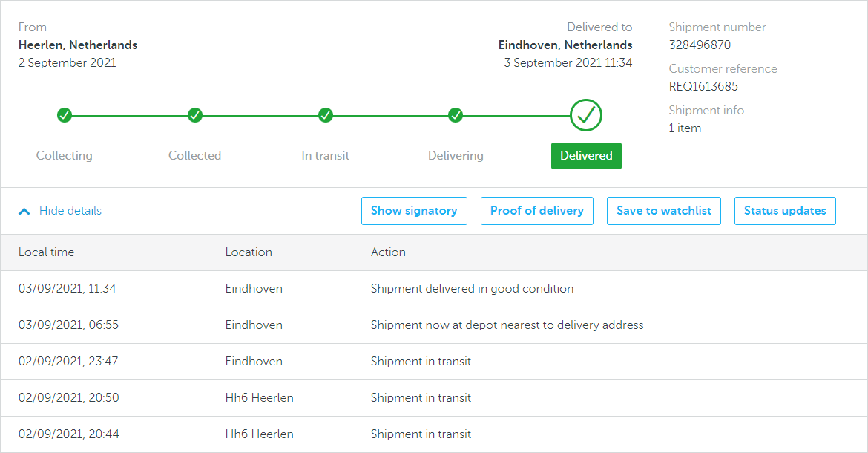The image size is (868, 453).
Task: Click the green Delivered status badge
Action: 586,156
